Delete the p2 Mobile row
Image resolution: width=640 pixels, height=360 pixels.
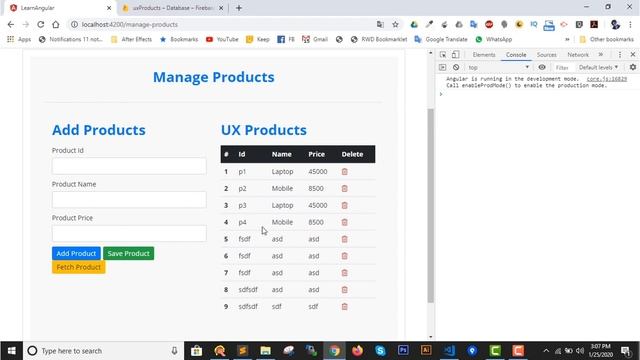point(344,189)
